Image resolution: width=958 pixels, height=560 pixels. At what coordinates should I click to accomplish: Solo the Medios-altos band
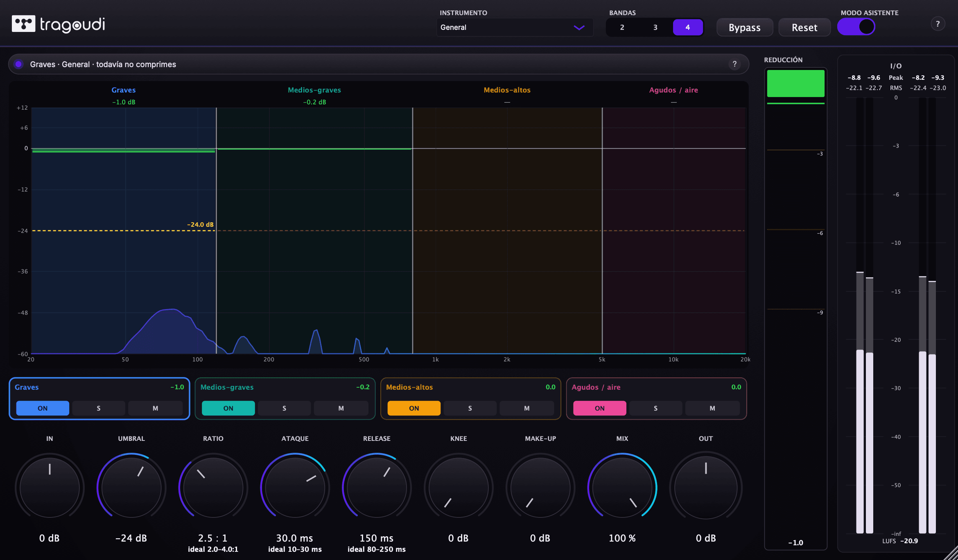[470, 408]
